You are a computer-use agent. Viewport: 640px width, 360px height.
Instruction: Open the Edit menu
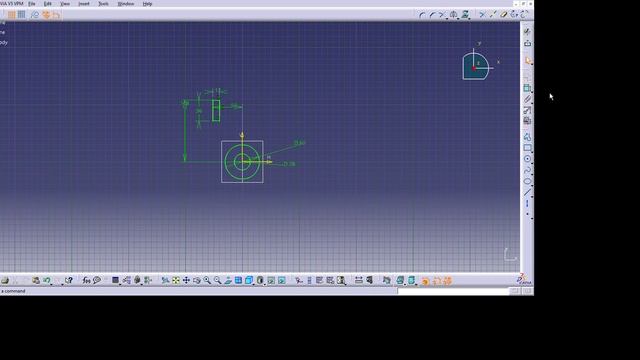(x=48, y=4)
